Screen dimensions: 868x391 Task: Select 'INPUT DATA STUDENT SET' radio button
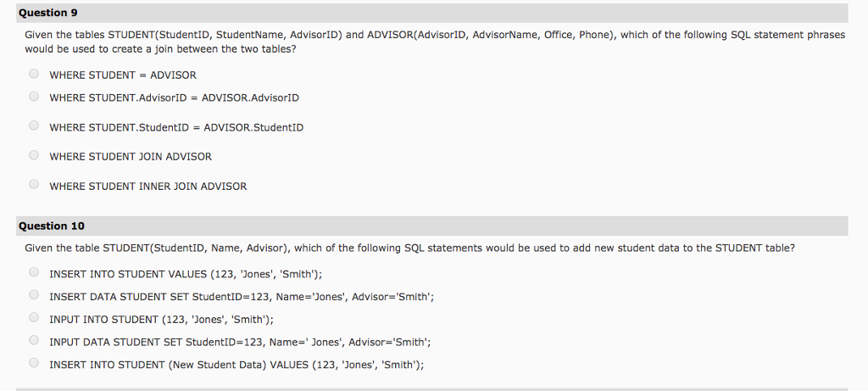34,342
